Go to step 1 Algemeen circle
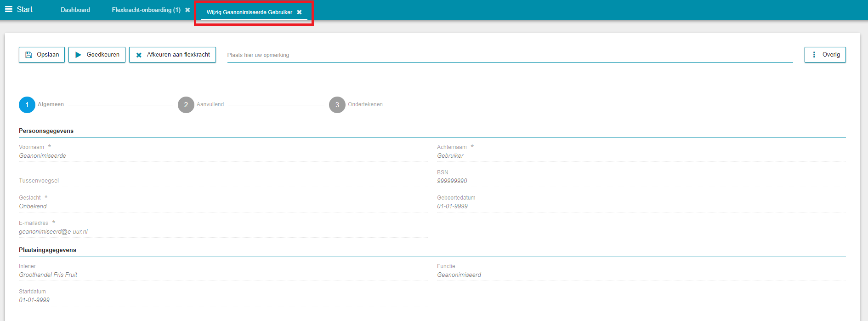The width and height of the screenshot is (868, 321). (27, 105)
